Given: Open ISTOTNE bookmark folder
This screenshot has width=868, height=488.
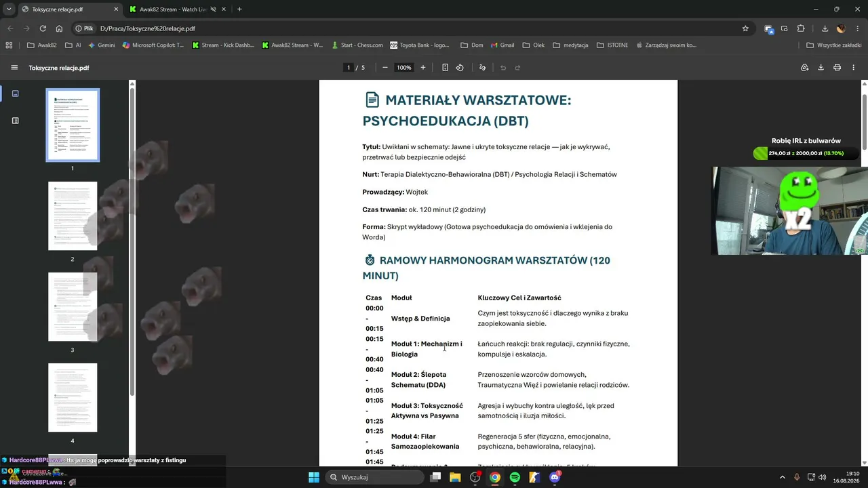Looking at the screenshot, I should pos(612,45).
